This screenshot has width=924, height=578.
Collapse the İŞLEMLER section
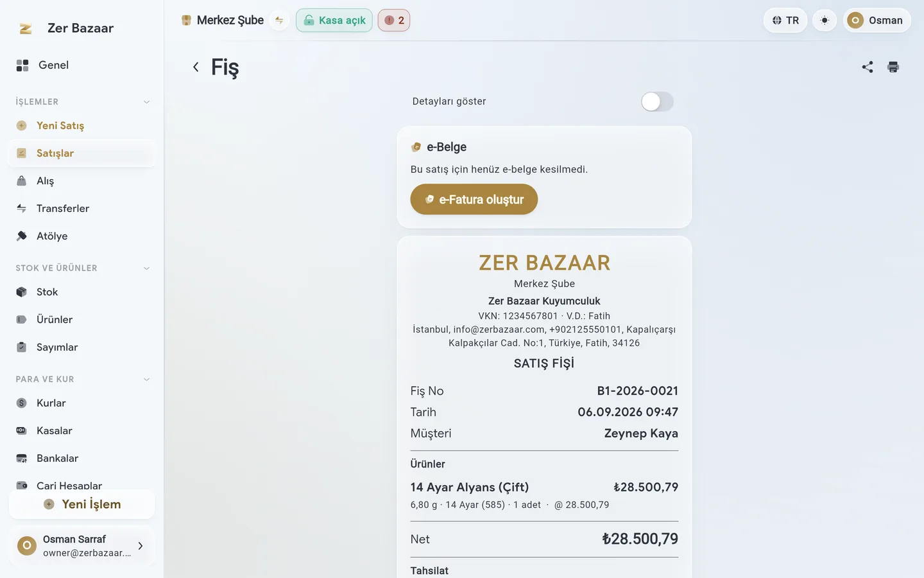(x=146, y=101)
